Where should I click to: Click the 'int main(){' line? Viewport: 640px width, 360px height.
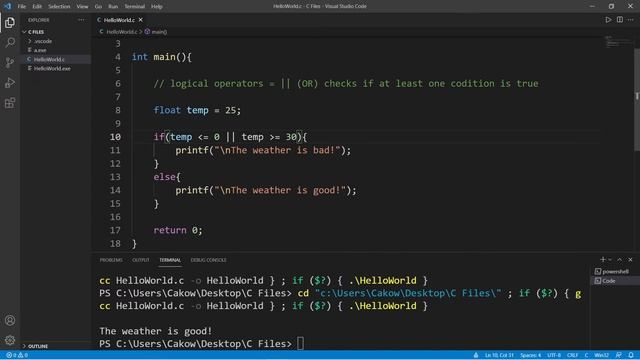162,57
